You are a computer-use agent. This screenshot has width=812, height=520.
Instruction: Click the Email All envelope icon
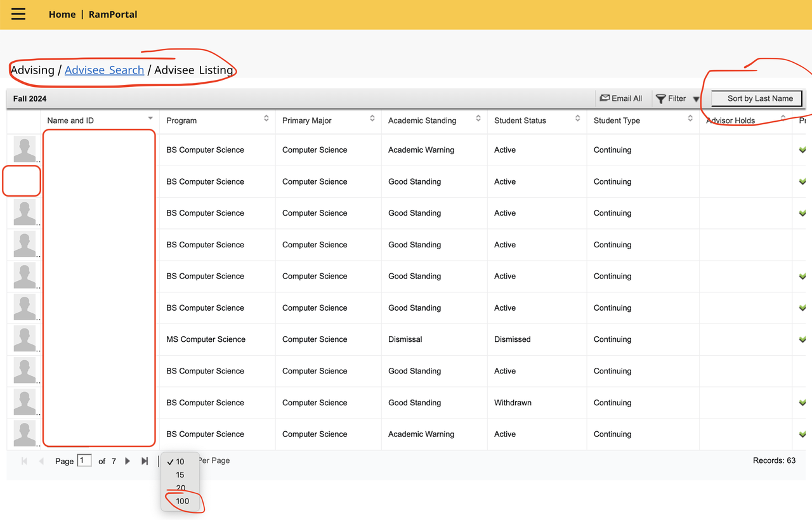pos(605,98)
